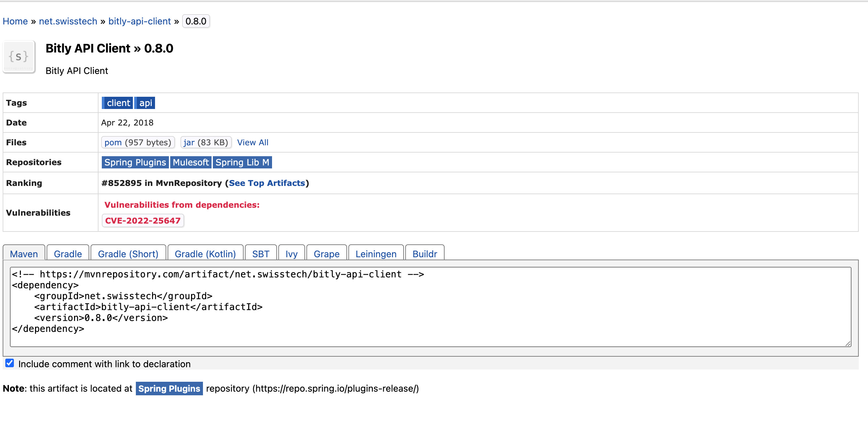Click the #852895 in MvnRepository ranking text
868x426 pixels.
[x=161, y=183]
